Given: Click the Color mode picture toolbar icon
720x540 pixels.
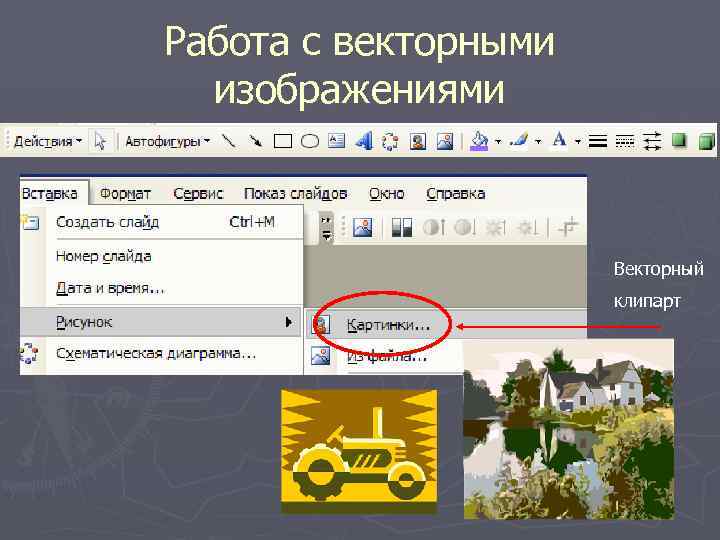Looking at the screenshot, I should [x=401, y=227].
